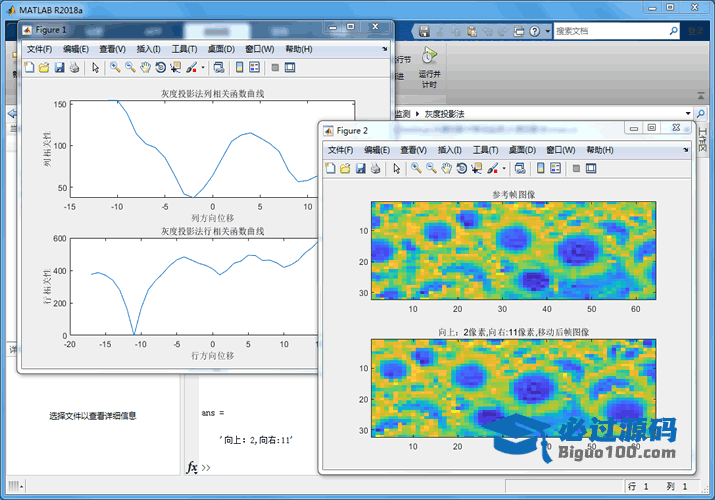Print Figure 1 with the printer icon
Image resolution: width=715 pixels, height=500 pixels.
[74, 68]
